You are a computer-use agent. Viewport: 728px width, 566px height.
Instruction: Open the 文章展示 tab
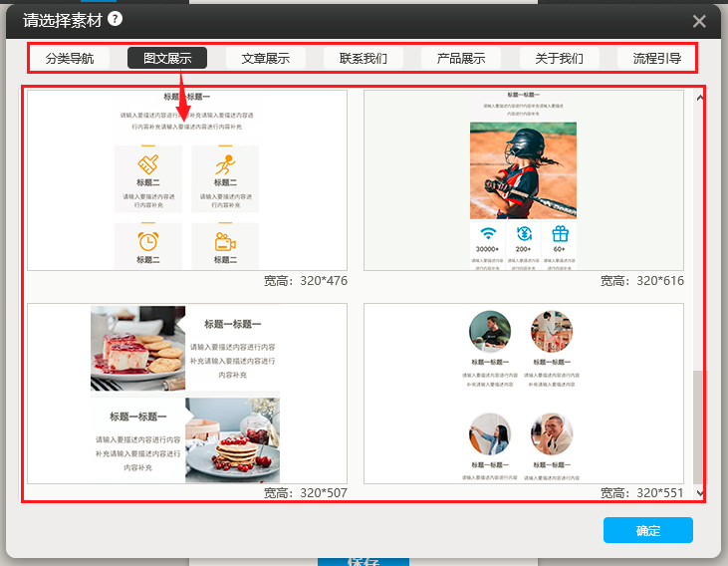point(265,58)
